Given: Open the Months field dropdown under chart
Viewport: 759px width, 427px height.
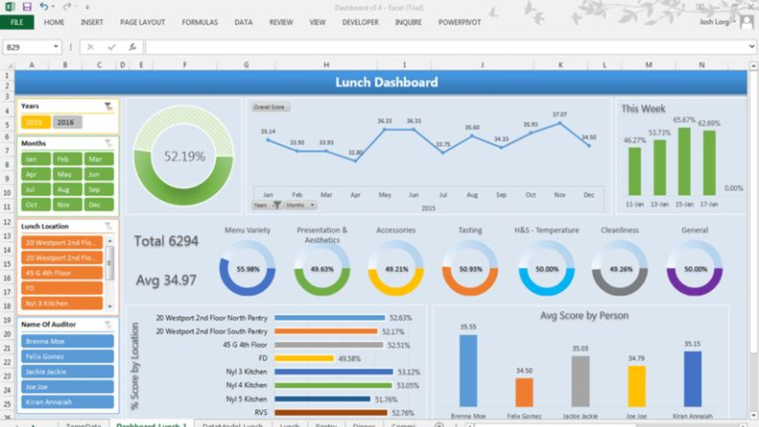Looking at the screenshot, I should tap(300, 205).
